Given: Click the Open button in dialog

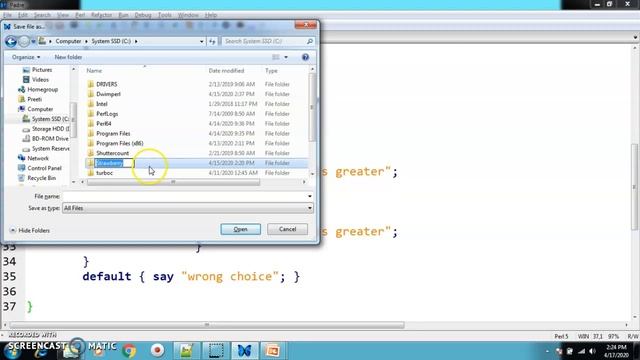Looking at the screenshot, I should pyautogui.click(x=240, y=229).
